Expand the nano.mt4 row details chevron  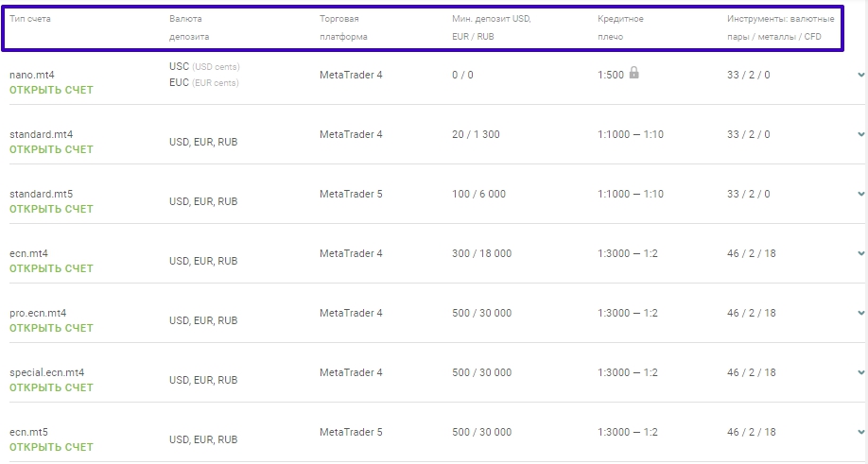860,75
